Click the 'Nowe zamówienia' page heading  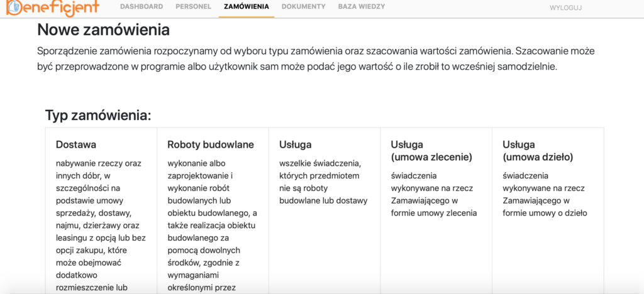pos(103,30)
